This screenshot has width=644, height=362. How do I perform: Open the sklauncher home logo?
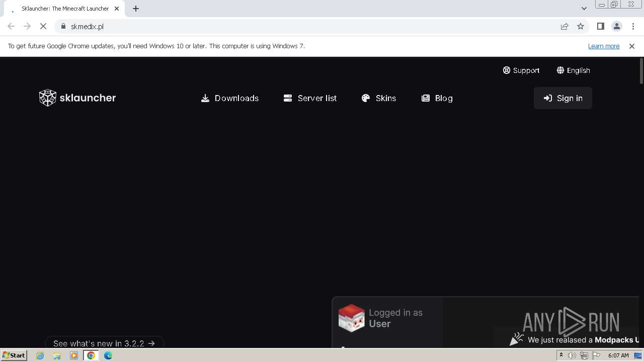tap(77, 98)
